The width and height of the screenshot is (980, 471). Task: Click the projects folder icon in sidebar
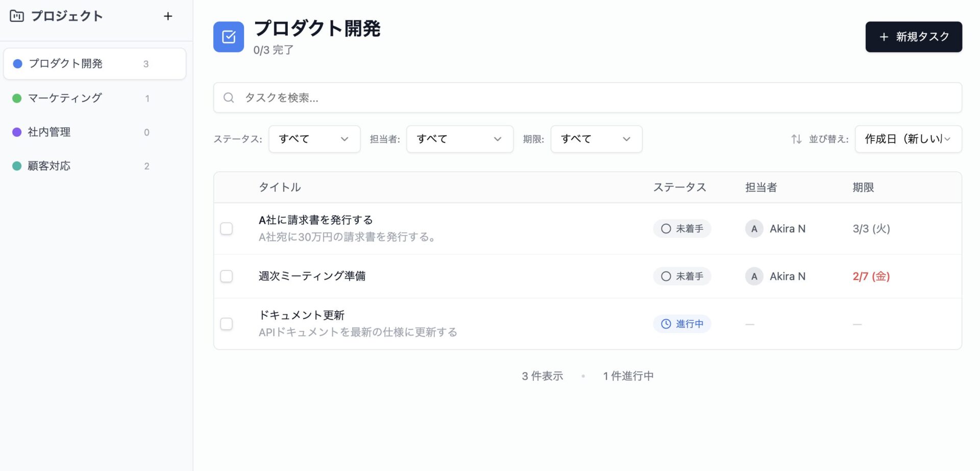click(x=17, y=16)
